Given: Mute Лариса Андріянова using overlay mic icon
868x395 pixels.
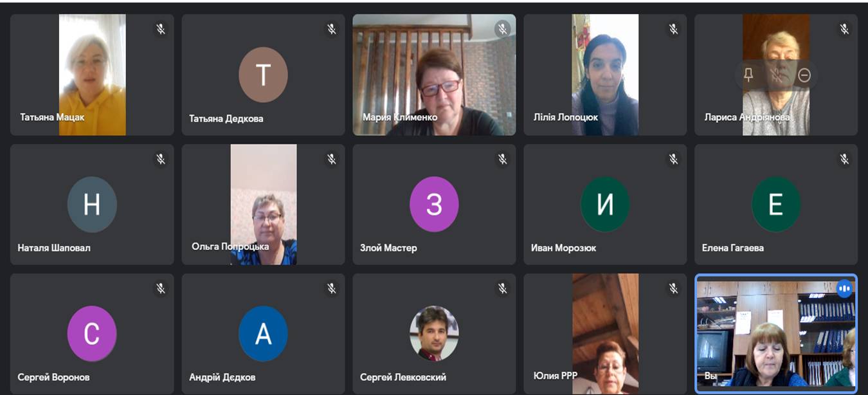Looking at the screenshot, I should (x=777, y=75).
